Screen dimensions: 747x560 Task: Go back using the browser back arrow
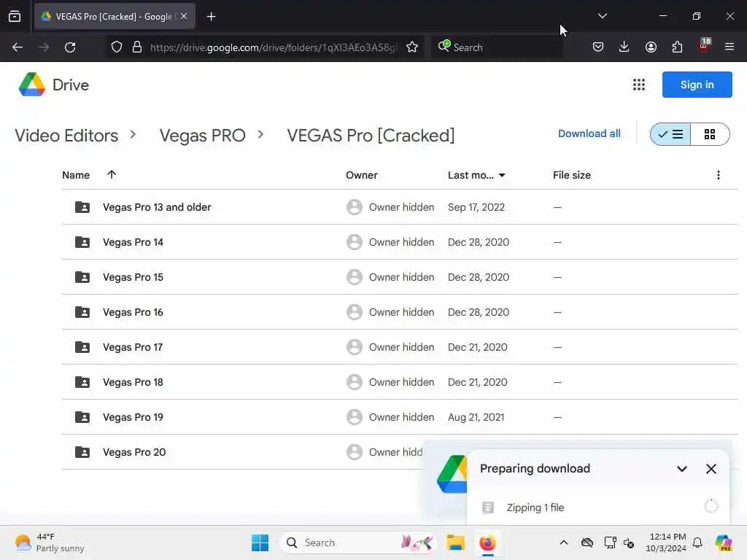tap(18, 47)
